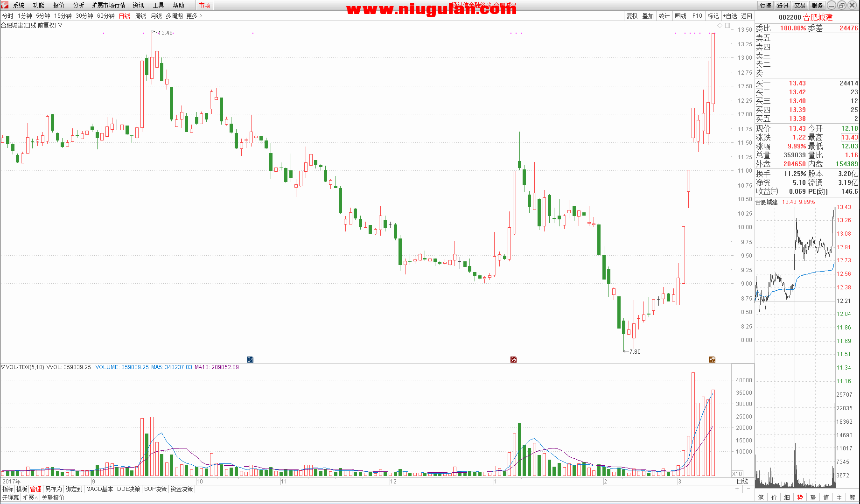The image size is (860, 504).
Task: Click the red 涨 marker icon on chart
Action: point(513,359)
